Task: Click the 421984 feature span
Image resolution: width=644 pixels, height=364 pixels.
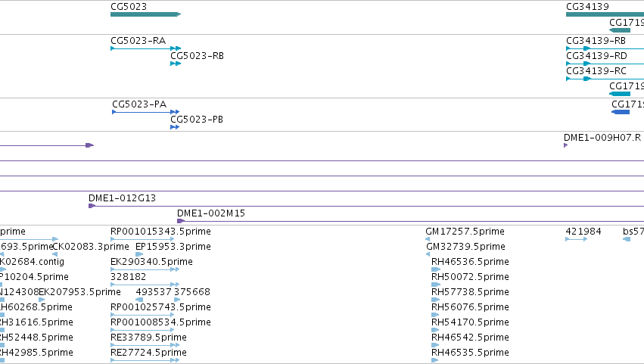Action: (577, 239)
